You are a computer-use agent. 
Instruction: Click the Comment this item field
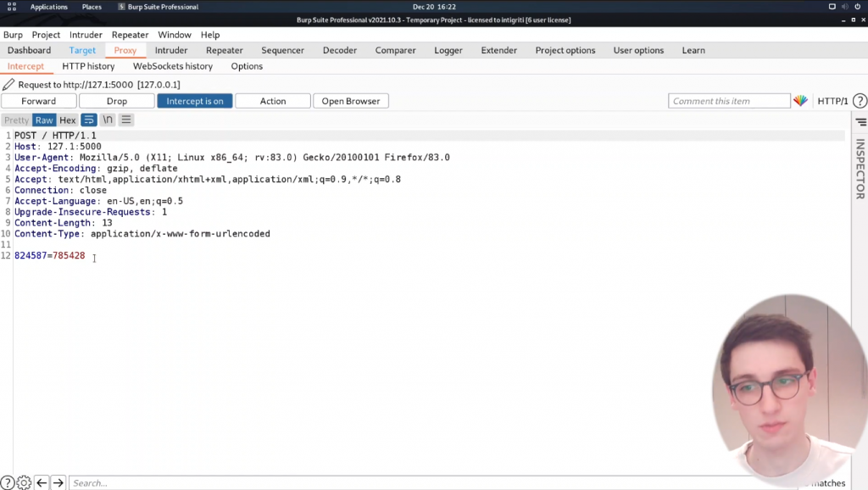tap(729, 101)
